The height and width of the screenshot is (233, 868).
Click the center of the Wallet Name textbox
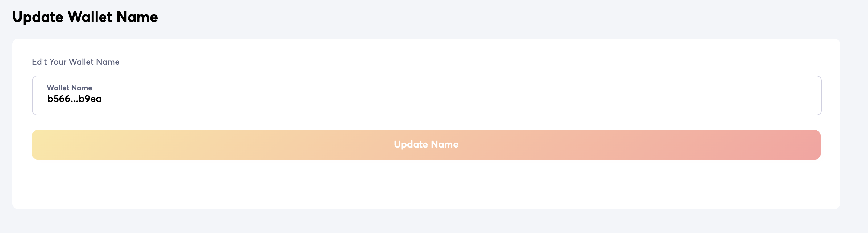coord(427,96)
